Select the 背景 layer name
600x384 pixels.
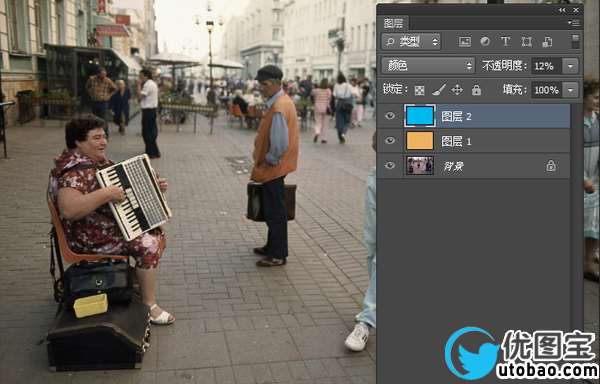coord(453,166)
